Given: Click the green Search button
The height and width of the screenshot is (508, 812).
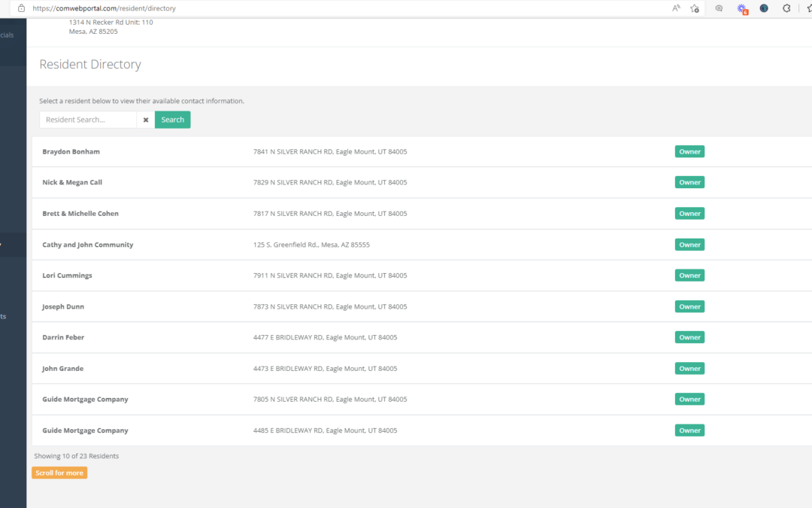Looking at the screenshot, I should pos(172,120).
